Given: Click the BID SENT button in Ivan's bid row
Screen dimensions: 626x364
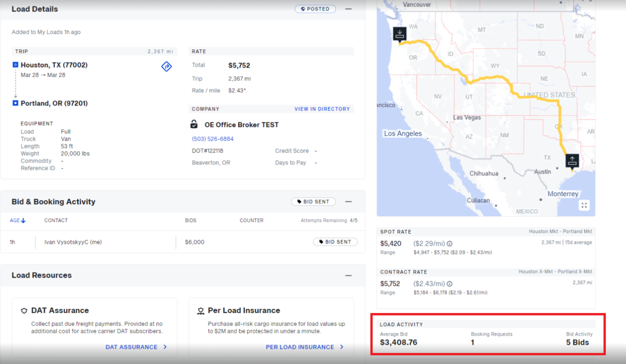Looking at the screenshot, I should 335,241.
